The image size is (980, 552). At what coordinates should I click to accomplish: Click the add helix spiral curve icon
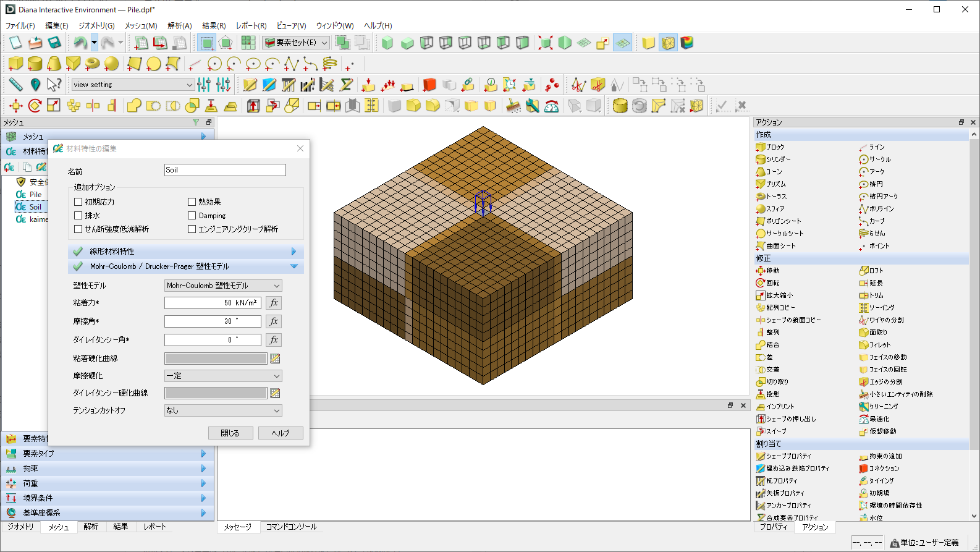click(x=330, y=64)
